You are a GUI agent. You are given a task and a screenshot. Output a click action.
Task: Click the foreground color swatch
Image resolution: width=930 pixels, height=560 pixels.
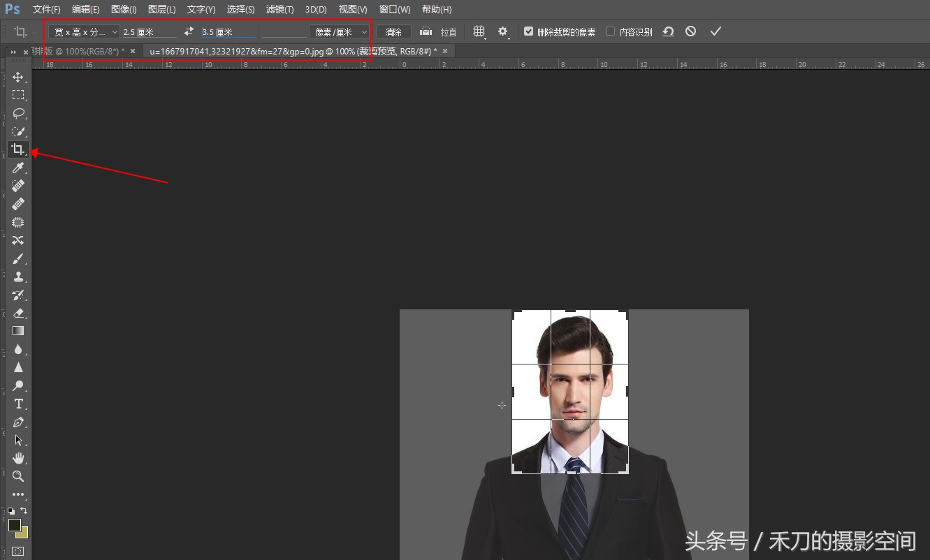[x=14, y=524]
